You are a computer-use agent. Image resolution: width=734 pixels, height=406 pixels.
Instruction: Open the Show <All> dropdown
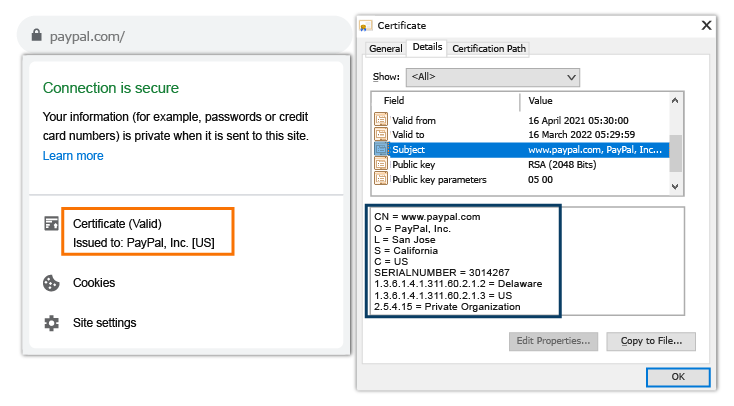tap(492, 77)
